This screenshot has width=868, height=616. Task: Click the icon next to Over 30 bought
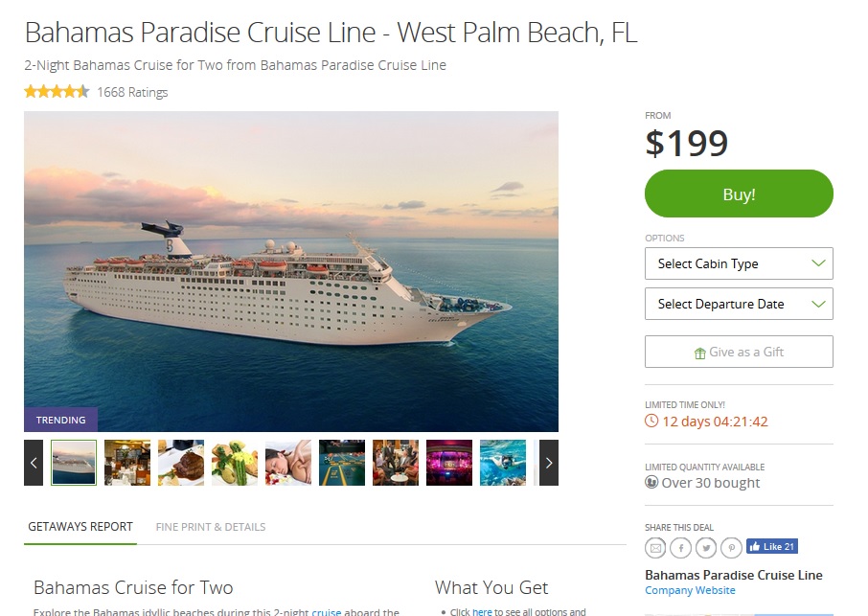[652, 483]
